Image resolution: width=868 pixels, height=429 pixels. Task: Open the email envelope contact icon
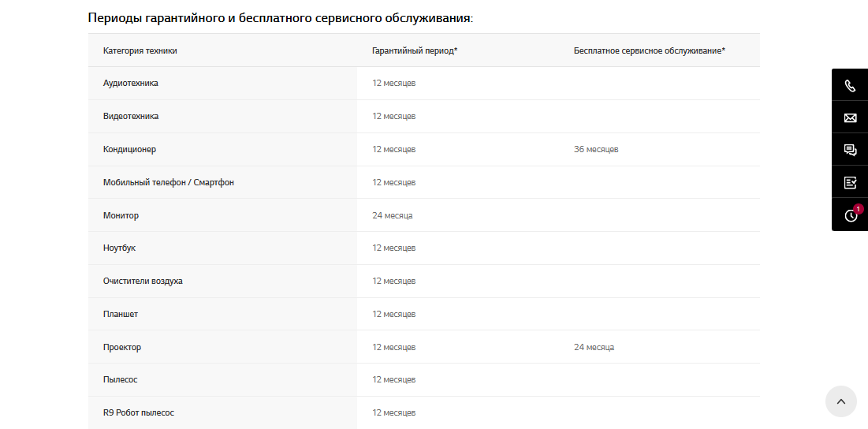pyautogui.click(x=850, y=118)
